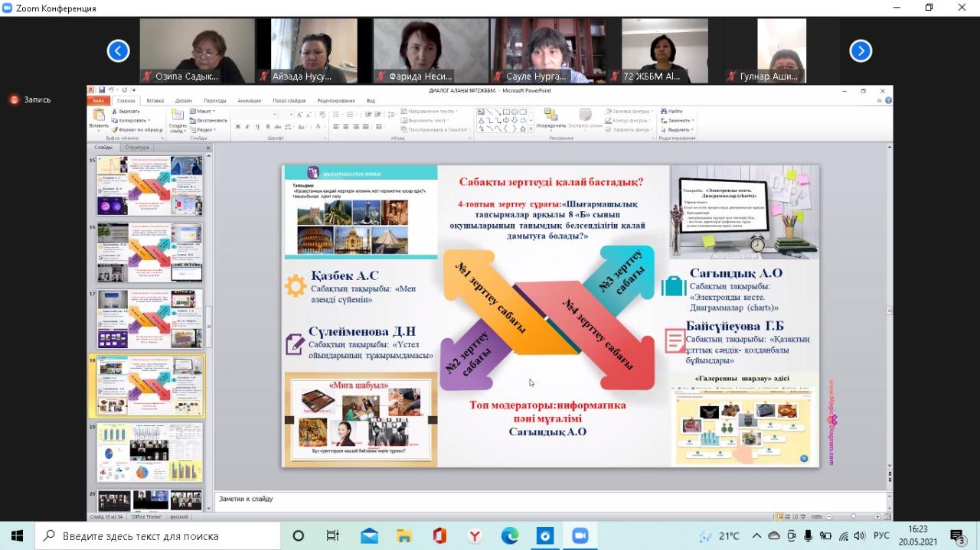Viewport: 980px width, 550px height.
Task: Expand the Section (Раздел) dropdown
Action: [204, 129]
